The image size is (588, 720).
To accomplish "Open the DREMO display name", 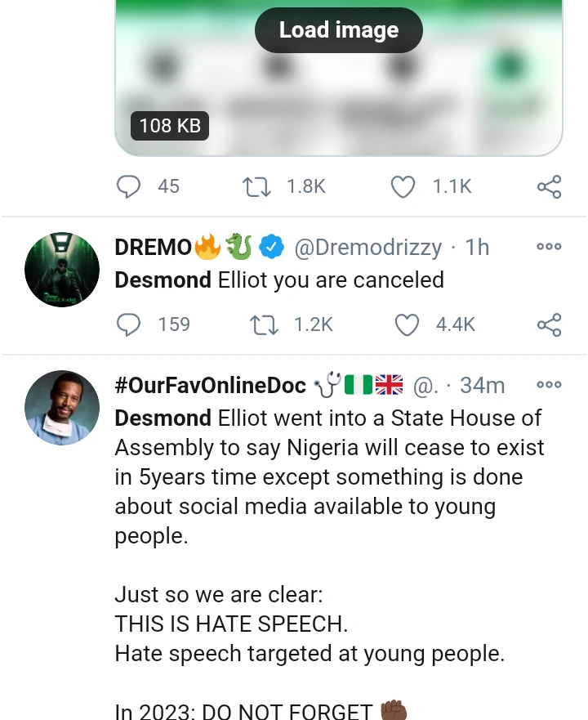I will pos(153,247).
